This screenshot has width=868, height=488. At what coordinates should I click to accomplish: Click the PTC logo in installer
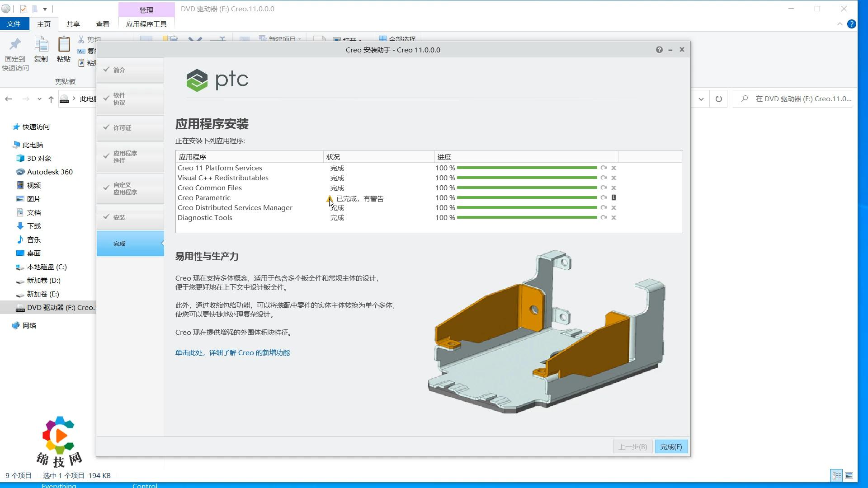coord(217,80)
